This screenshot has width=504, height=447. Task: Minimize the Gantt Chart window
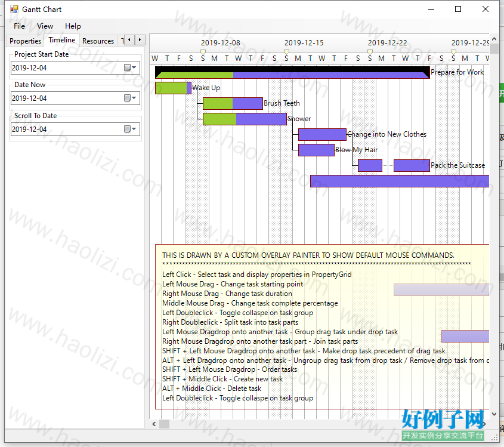[431, 9]
